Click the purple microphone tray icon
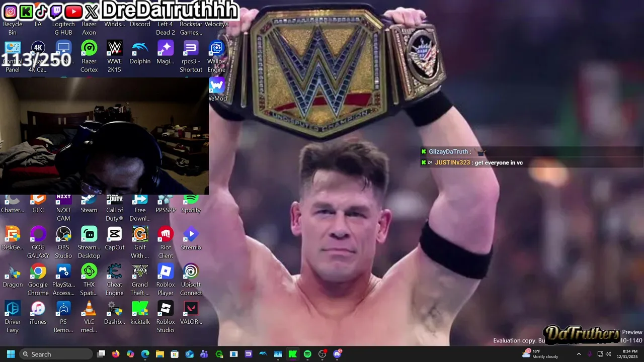 pos(590,354)
